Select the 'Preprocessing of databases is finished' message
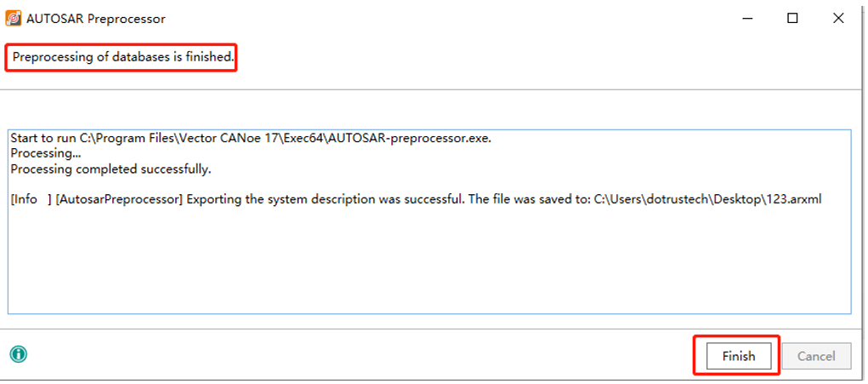 (123, 58)
